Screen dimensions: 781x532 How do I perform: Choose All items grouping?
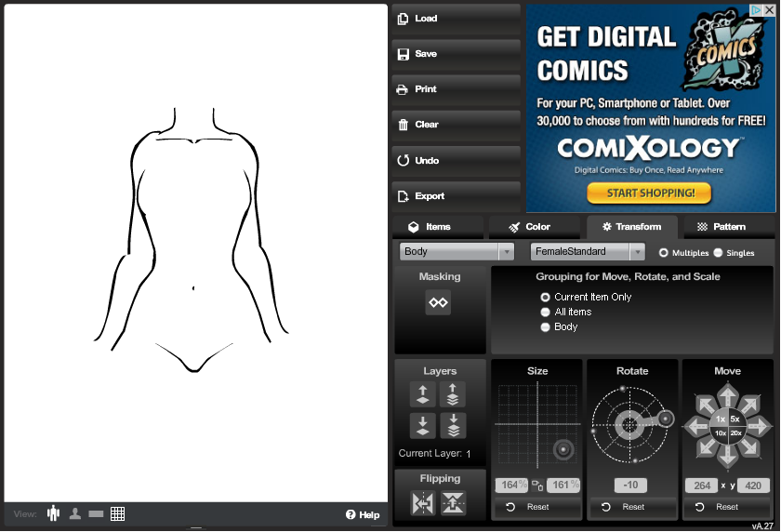pos(546,312)
